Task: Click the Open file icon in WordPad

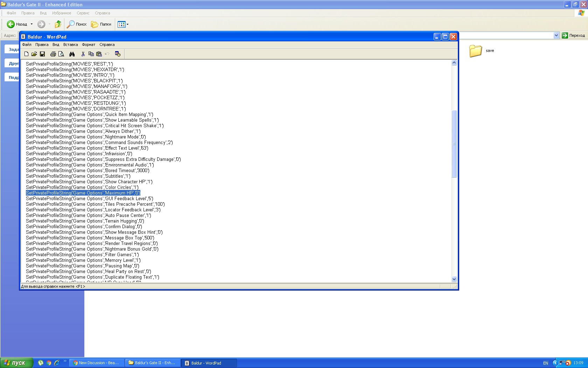Action: 34,54
